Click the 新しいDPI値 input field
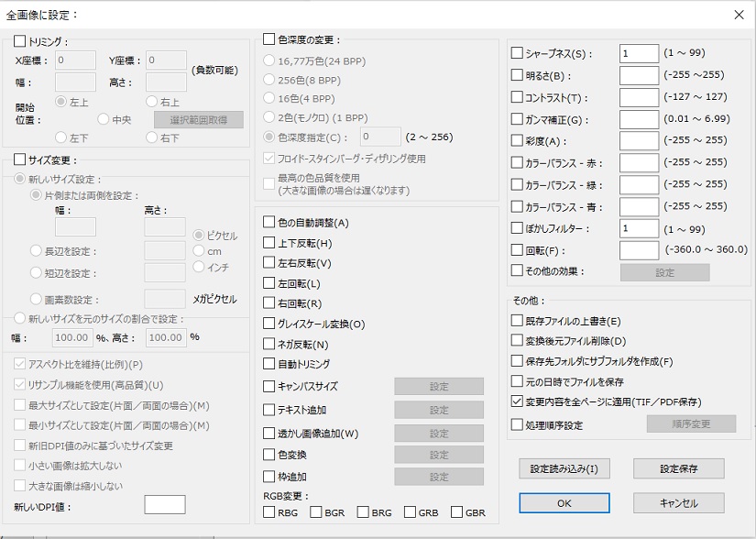The height and width of the screenshot is (539, 756). (163, 503)
